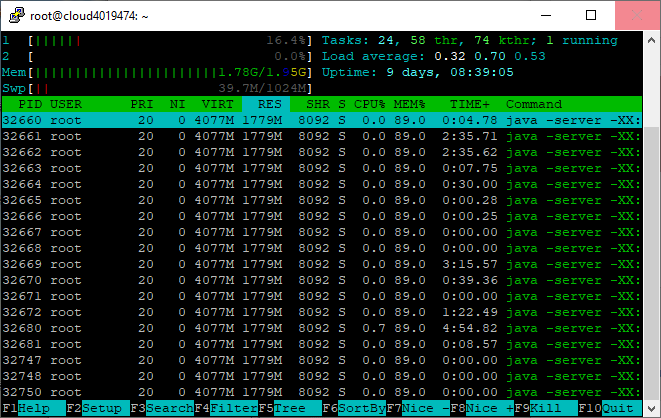The image size is (661, 418).
Task: Sort by the NI column header
Action: [x=177, y=104]
